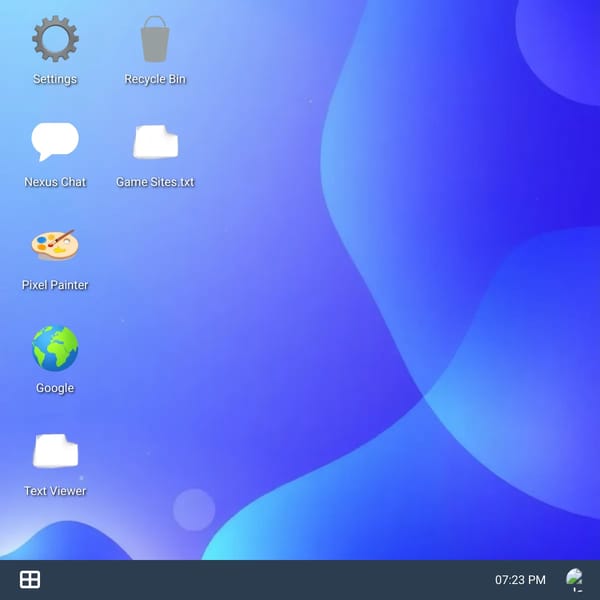Click the Game Sites.txt label text

click(155, 182)
